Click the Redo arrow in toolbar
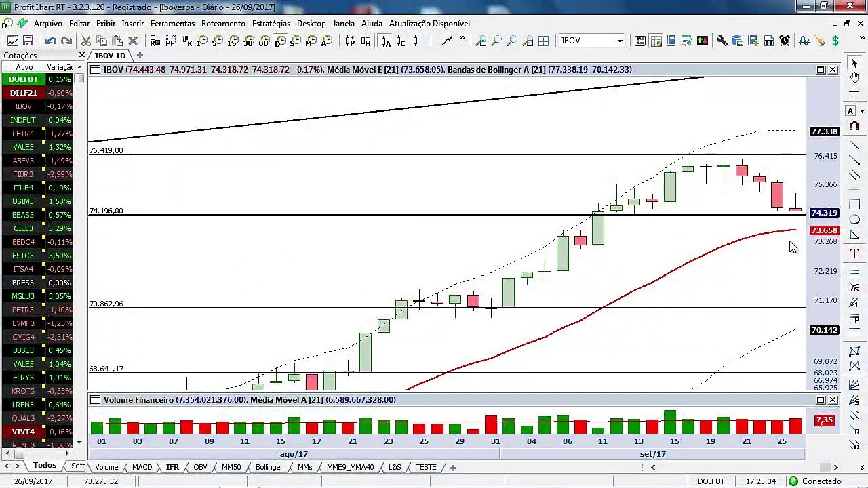 click(66, 41)
